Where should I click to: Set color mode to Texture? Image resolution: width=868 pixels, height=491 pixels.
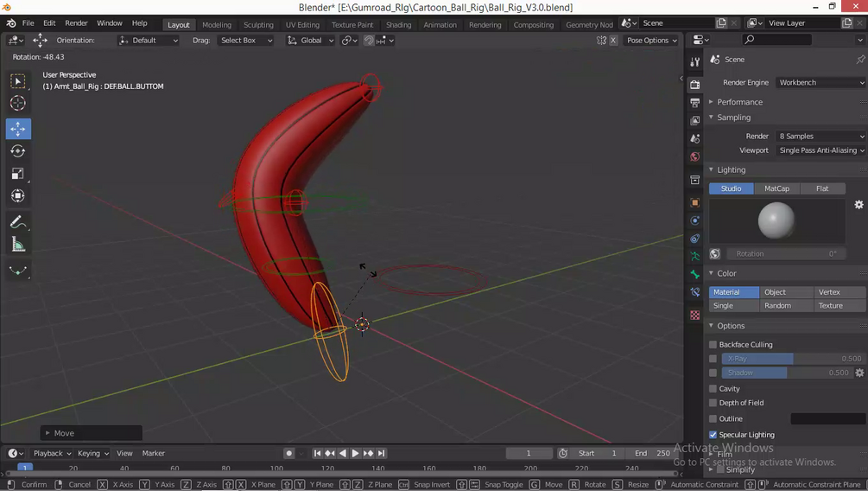tap(839, 306)
